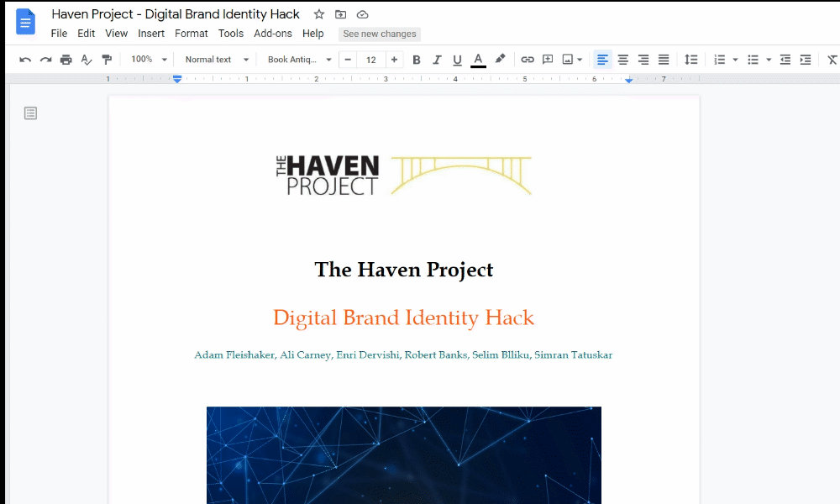This screenshot has height=504, width=840.
Task: Click the right indent ruler marker
Action: tap(629, 80)
